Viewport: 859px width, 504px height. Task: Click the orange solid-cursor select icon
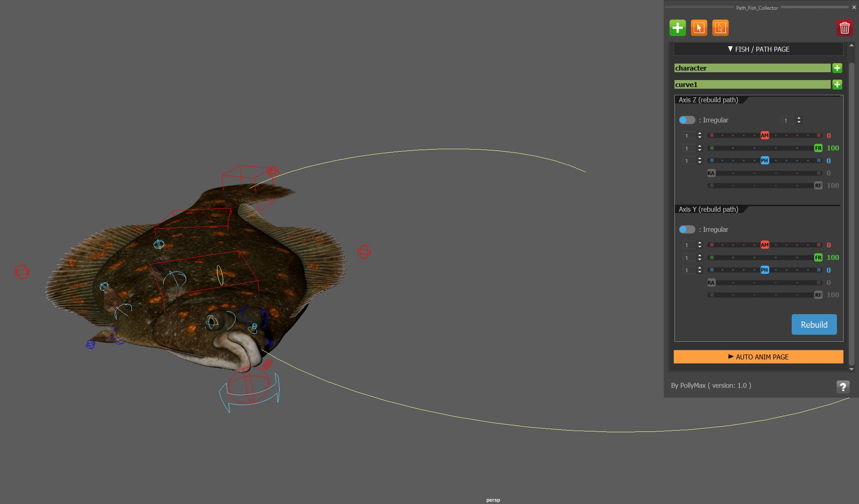699,28
